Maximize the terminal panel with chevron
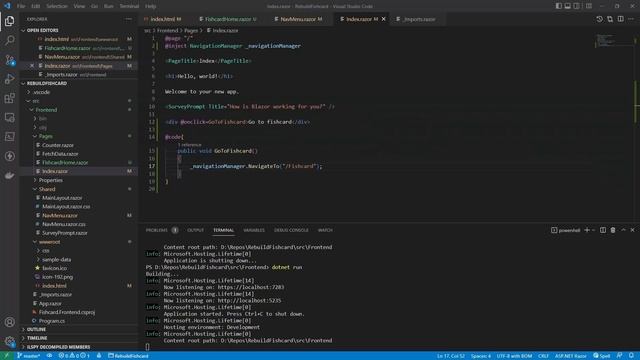Screen dimensions: 640x360 [623, 230]
